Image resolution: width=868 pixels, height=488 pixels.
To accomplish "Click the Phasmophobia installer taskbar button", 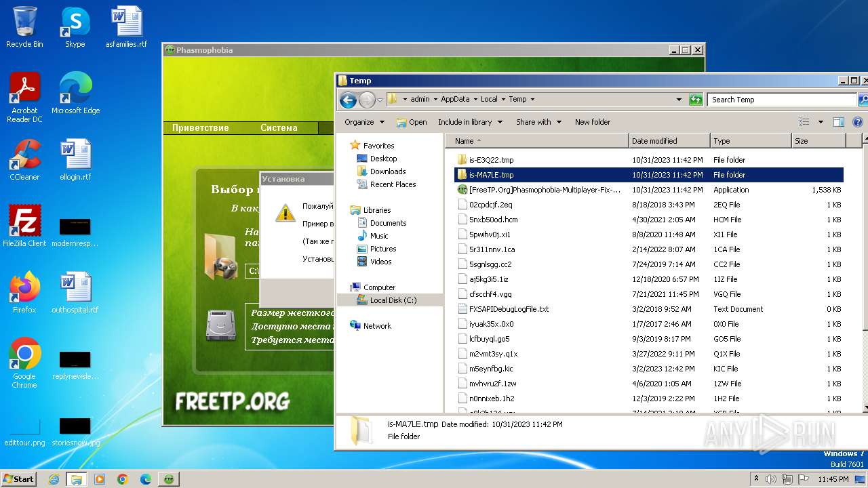I will coord(169,479).
